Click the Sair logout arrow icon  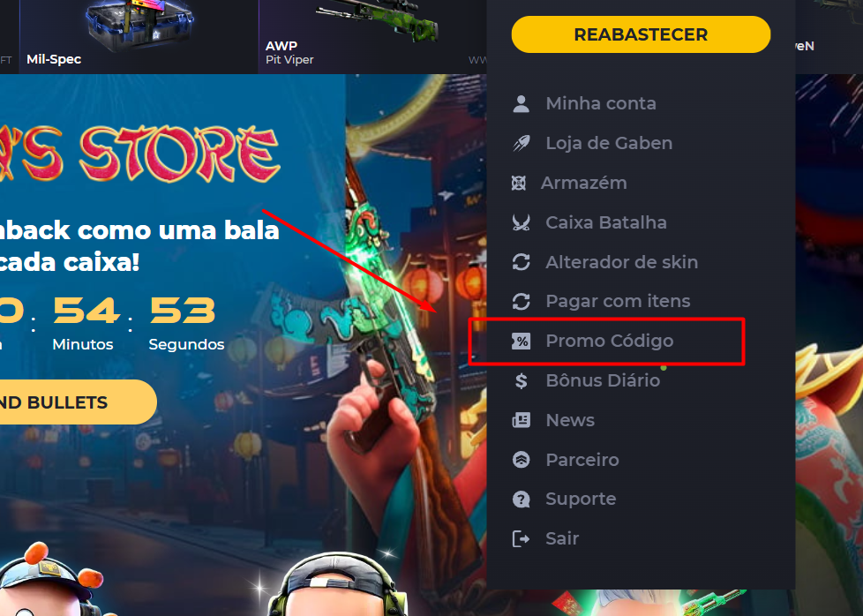(x=521, y=538)
